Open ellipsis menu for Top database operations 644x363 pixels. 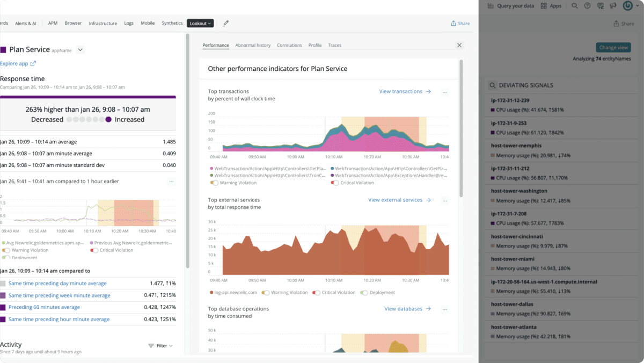[x=444, y=310]
